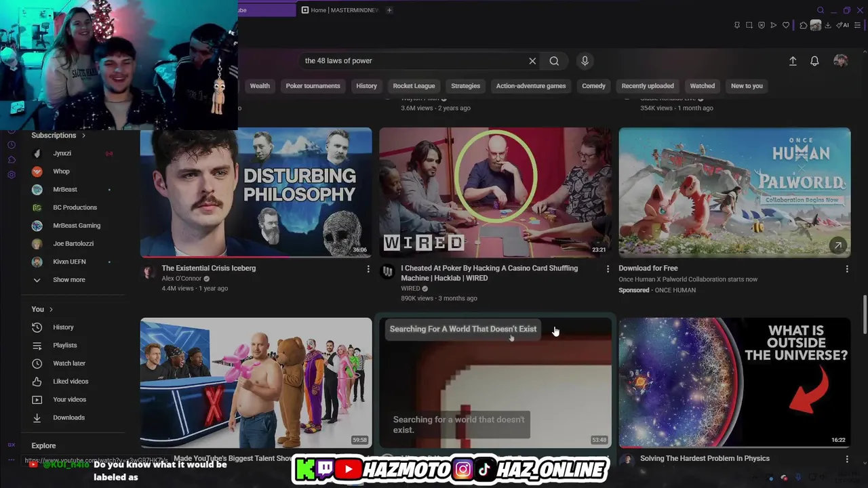Clear the YouTube search box text

(x=532, y=61)
